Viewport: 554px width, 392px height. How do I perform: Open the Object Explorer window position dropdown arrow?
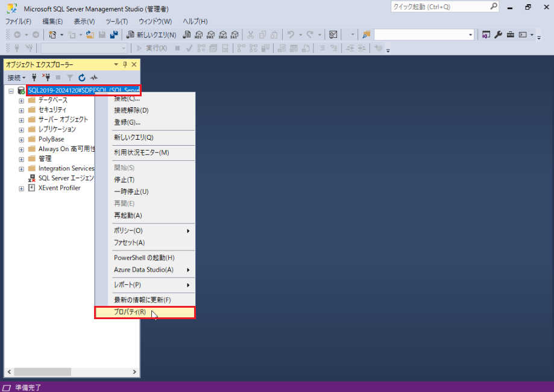click(x=116, y=64)
